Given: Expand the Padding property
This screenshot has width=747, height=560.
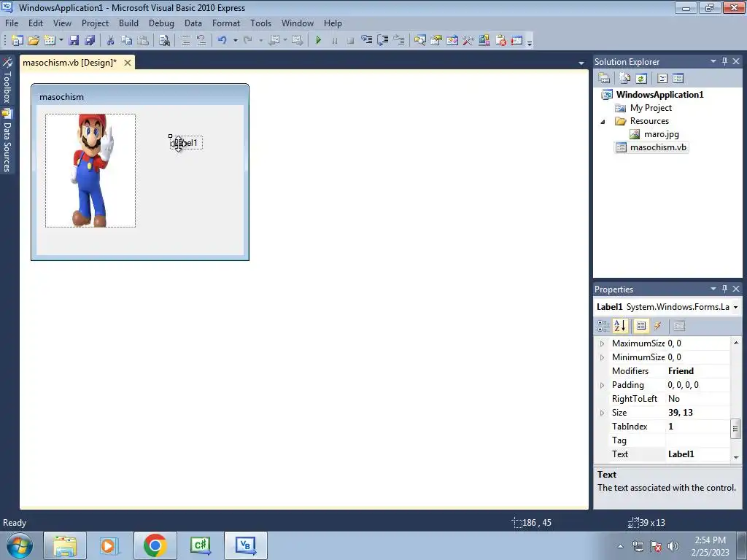Looking at the screenshot, I should 602,385.
